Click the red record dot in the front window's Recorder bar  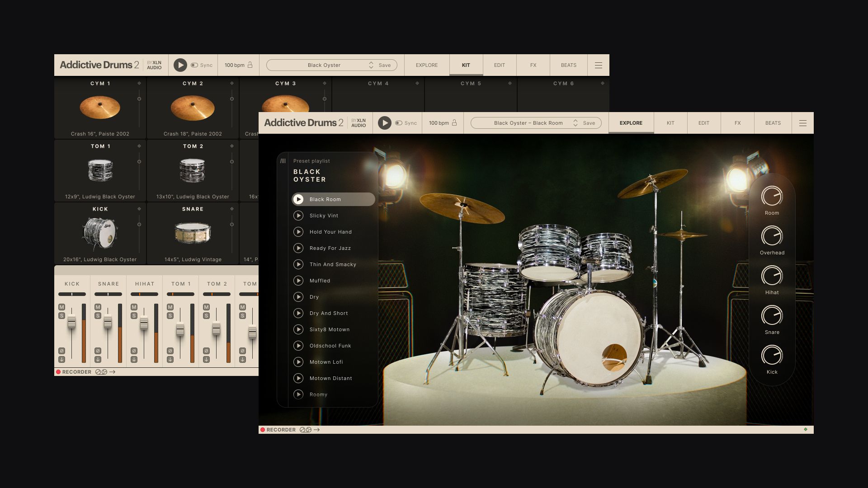tap(263, 430)
